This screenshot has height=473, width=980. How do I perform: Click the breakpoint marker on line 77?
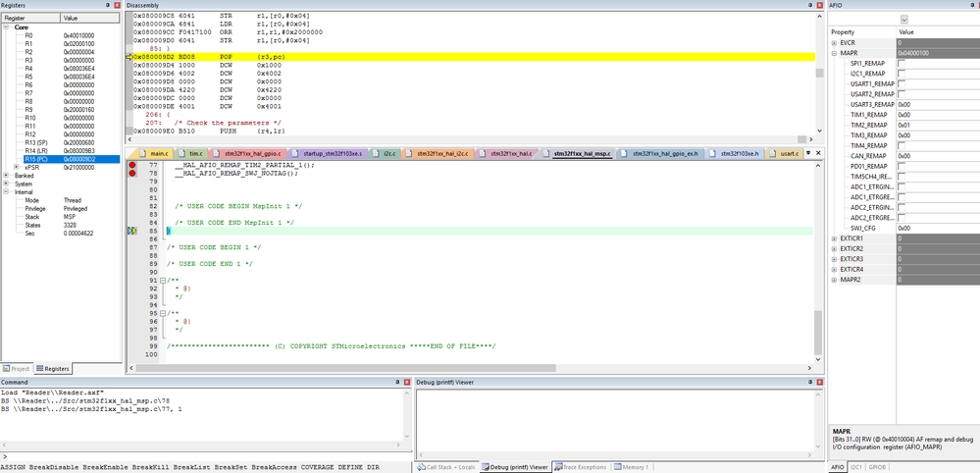(x=131, y=165)
